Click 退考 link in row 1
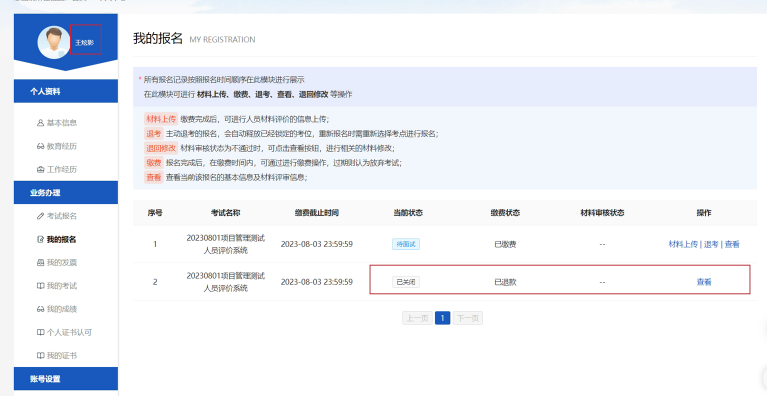Image resolution: width=767 pixels, height=396 pixels. (711, 244)
